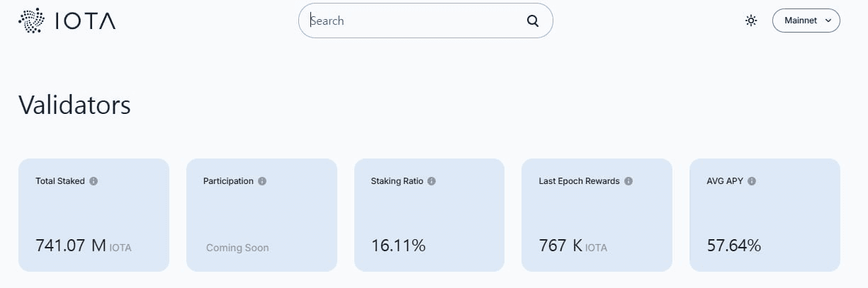The height and width of the screenshot is (288, 868).
Task: Click the magnifying glass search icon
Action: click(x=533, y=21)
